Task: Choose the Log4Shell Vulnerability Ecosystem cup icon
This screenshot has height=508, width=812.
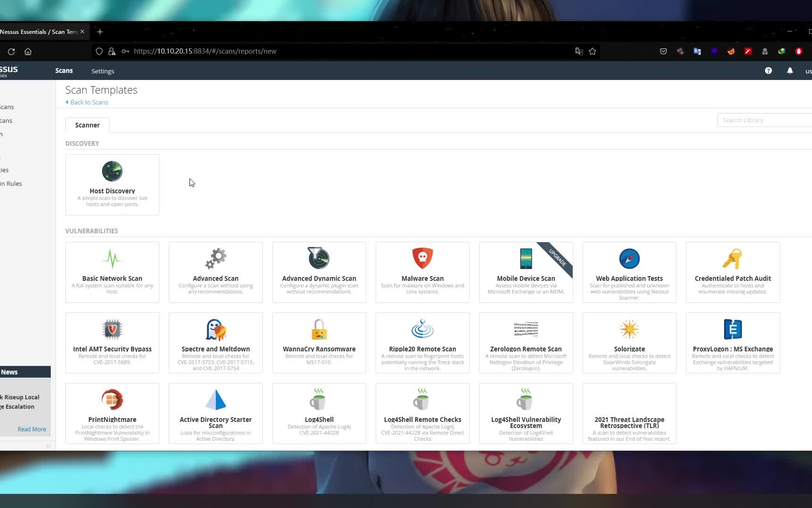Action: click(x=525, y=399)
